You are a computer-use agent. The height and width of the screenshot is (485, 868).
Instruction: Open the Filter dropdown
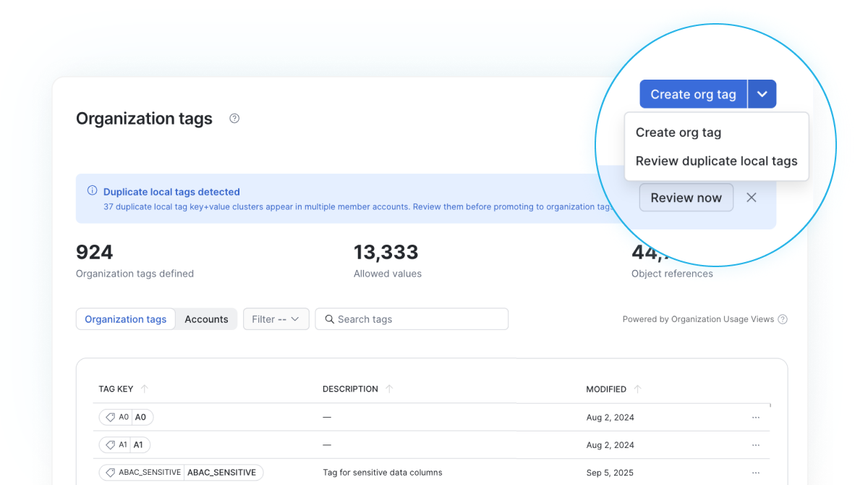276,319
